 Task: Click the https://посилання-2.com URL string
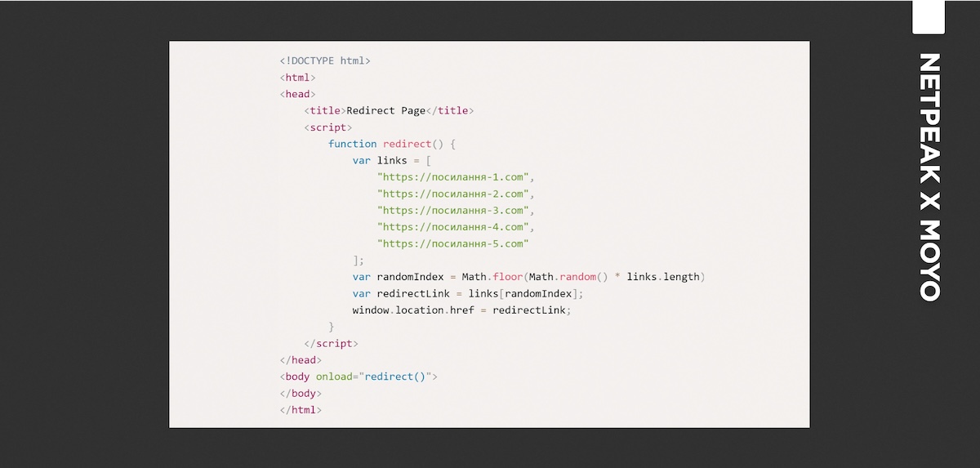[453, 194]
